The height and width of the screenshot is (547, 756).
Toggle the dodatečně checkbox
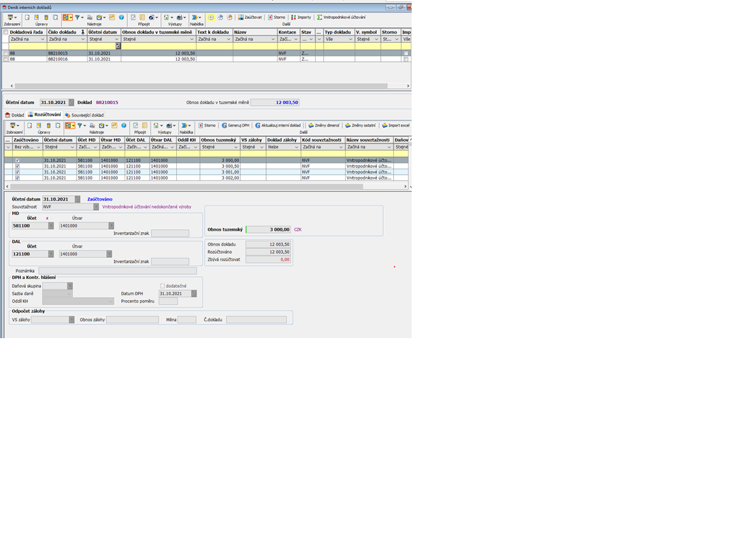point(163,286)
